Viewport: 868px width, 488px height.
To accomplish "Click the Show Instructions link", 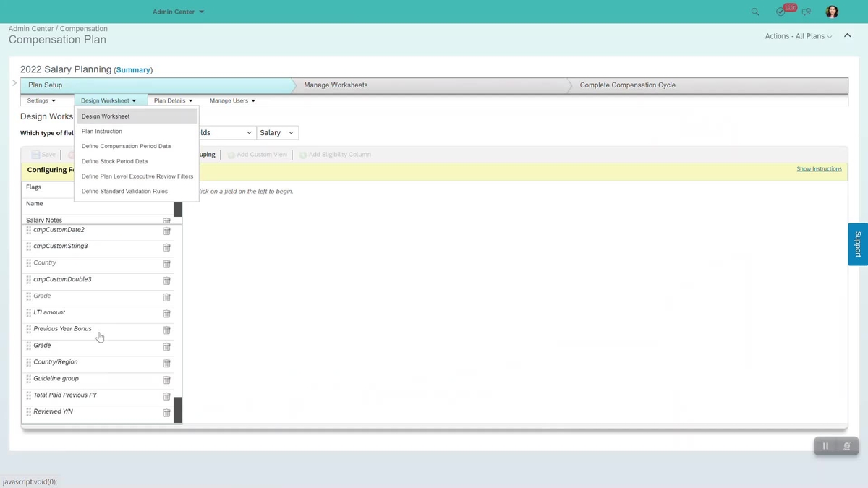I will click(x=818, y=168).
